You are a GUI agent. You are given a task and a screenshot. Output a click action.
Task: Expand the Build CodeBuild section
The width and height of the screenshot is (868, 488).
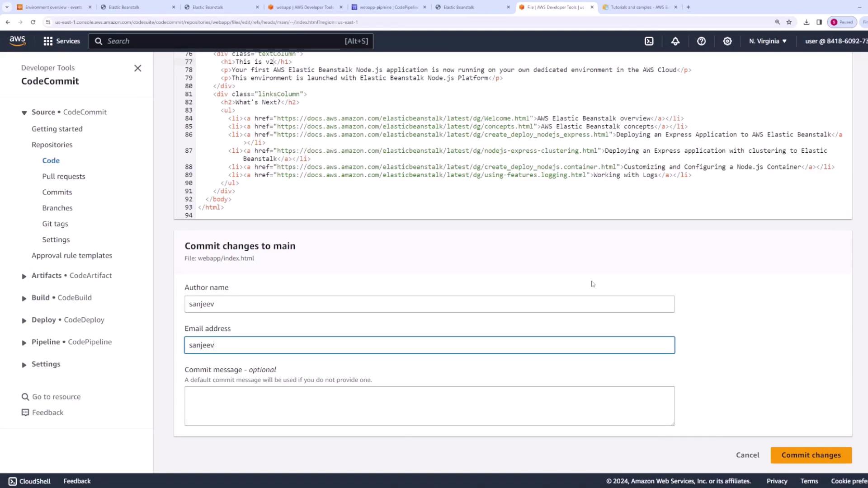(x=24, y=298)
